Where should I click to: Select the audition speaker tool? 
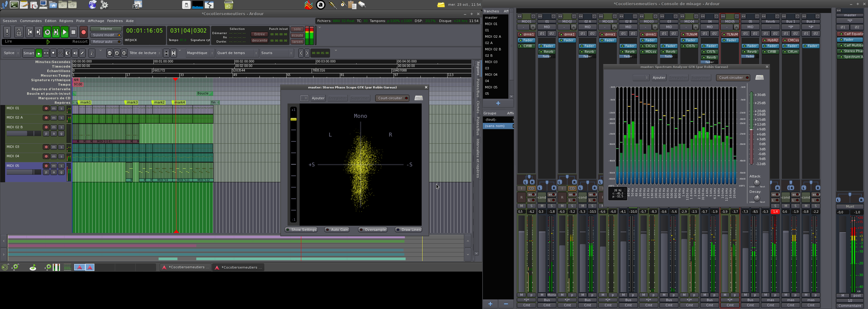tap(75, 53)
